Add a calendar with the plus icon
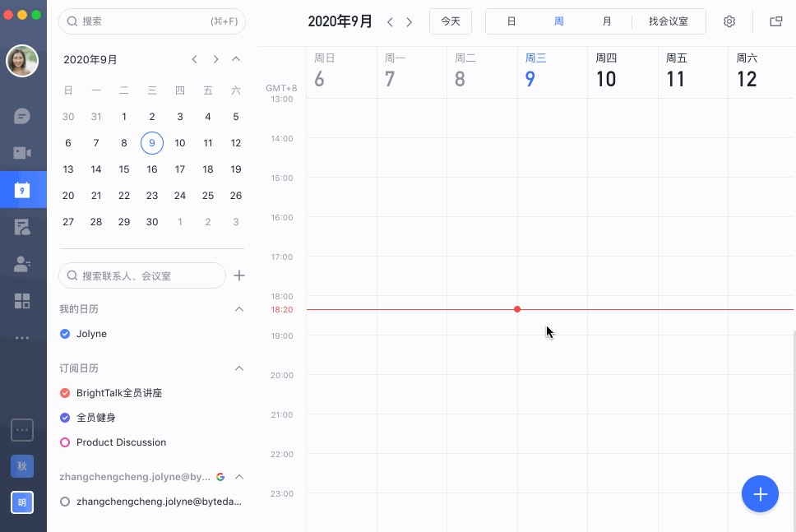The image size is (796, 532). click(x=239, y=275)
